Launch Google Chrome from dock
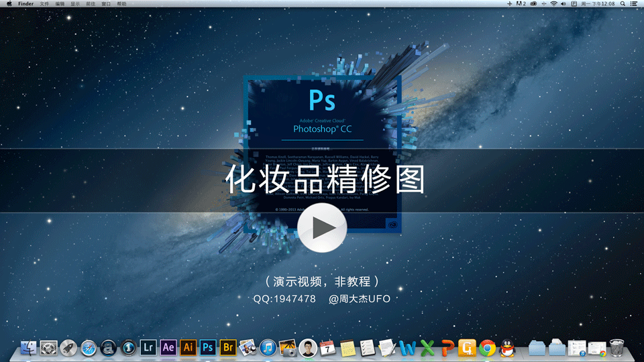644x362 pixels. tap(488, 348)
